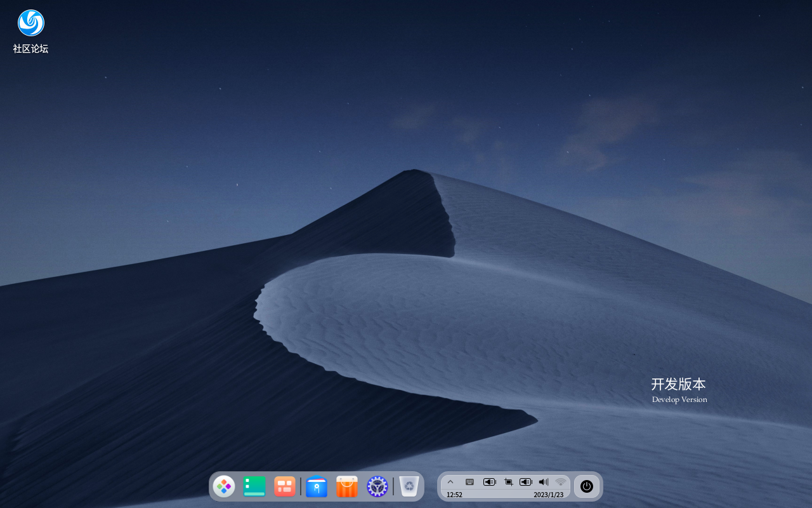The width and height of the screenshot is (812, 508).
Task: Click the date 2023/1/23 in the tray
Action: pyautogui.click(x=549, y=495)
